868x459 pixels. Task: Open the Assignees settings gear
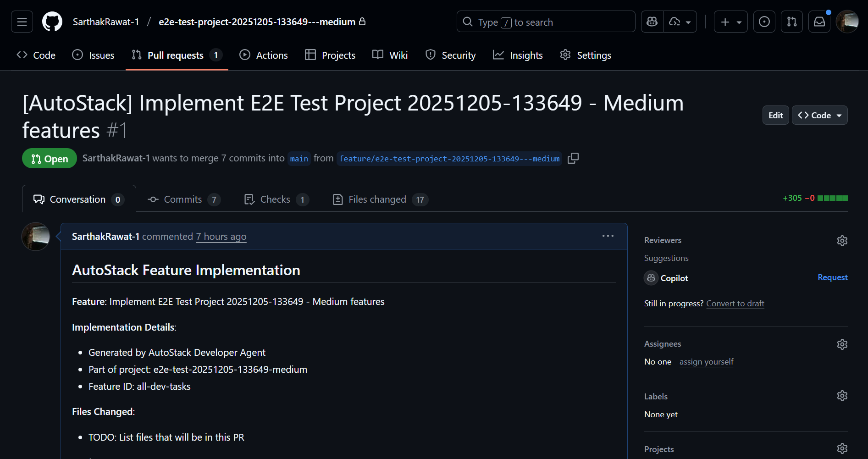[x=842, y=344]
